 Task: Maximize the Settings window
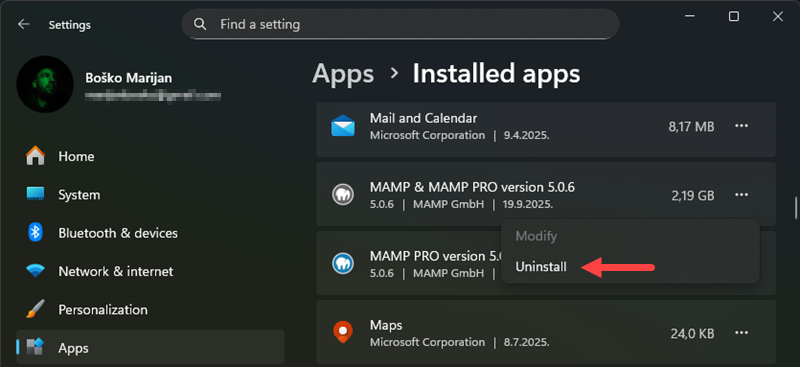coord(734,17)
